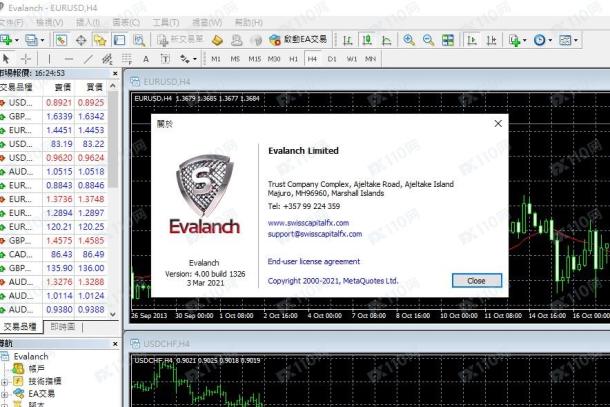Click the Templates icon
610x407 pixels.
[565, 40]
